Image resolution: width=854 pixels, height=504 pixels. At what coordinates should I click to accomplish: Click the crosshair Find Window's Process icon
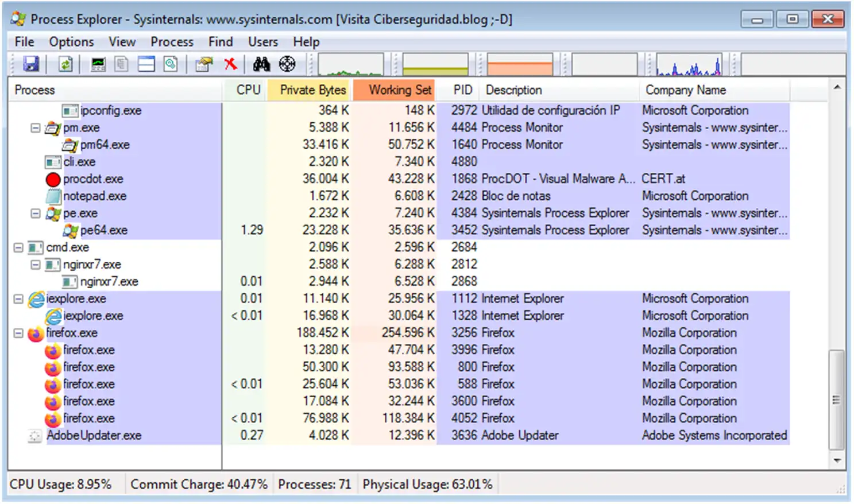pos(287,64)
